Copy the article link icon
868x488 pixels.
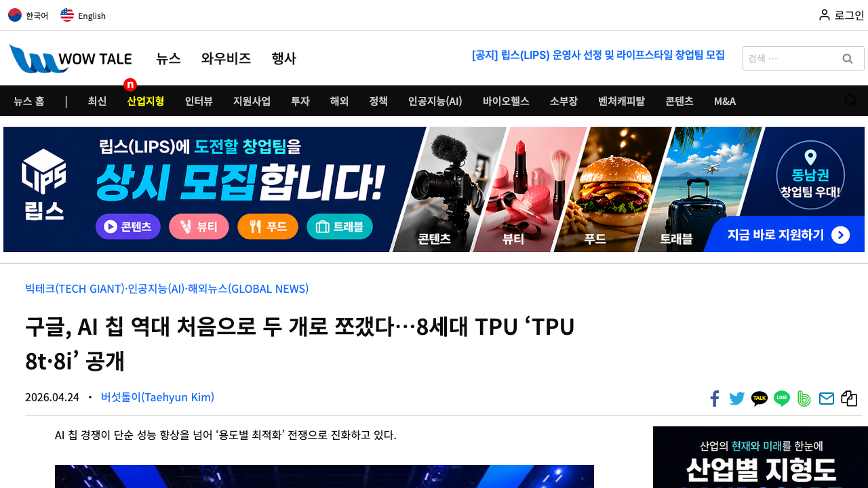849,399
